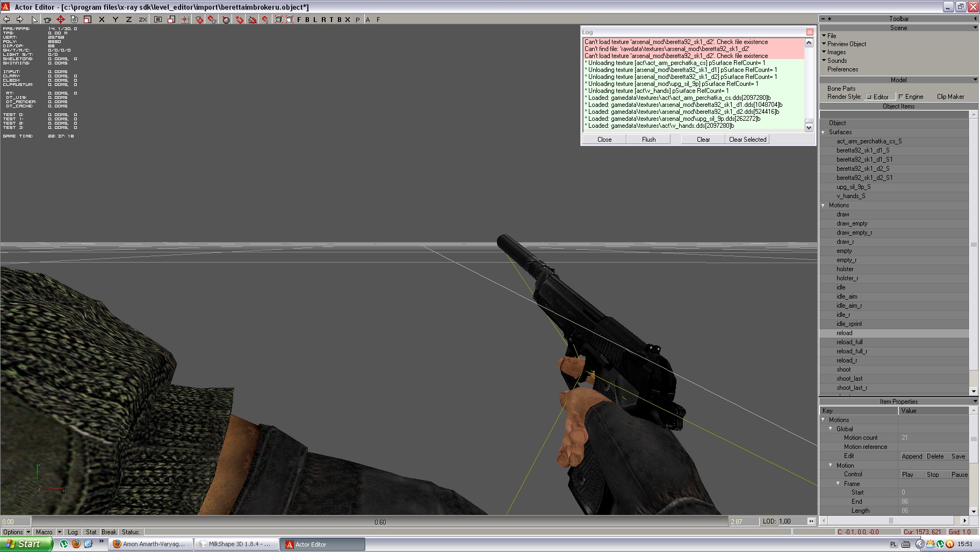Image resolution: width=980 pixels, height=552 pixels.
Task: Click Flush in the Log window
Action: [648, 140]
